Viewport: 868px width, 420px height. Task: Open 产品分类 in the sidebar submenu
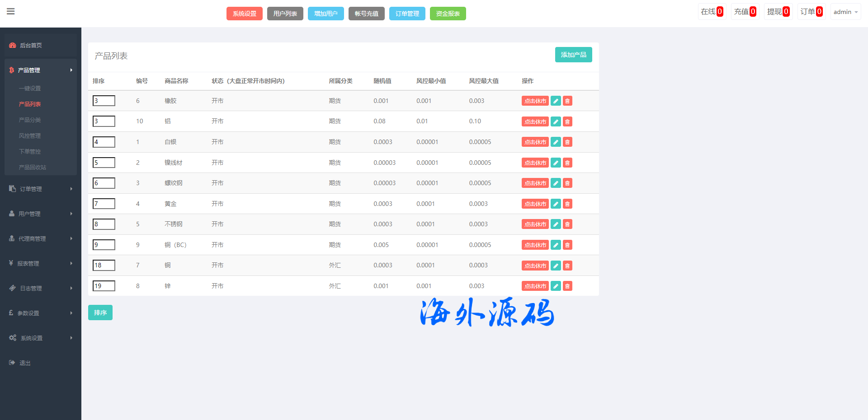(30, 120)
